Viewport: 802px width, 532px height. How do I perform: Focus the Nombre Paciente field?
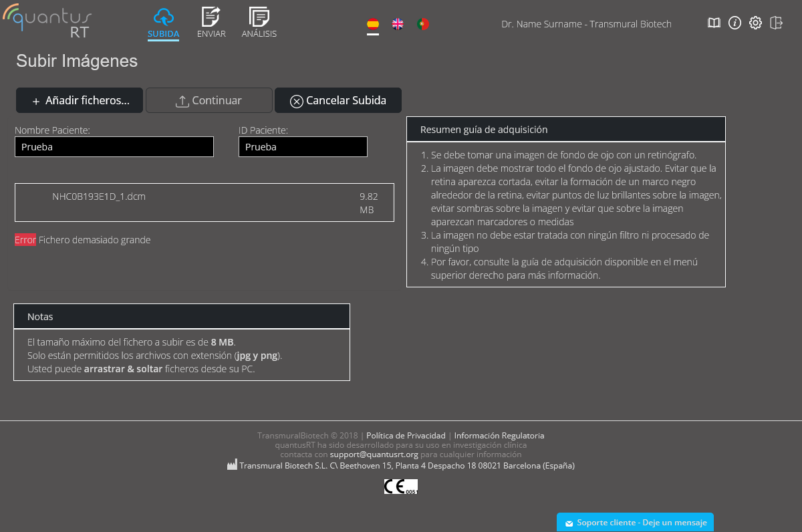(x=114, y=147)
